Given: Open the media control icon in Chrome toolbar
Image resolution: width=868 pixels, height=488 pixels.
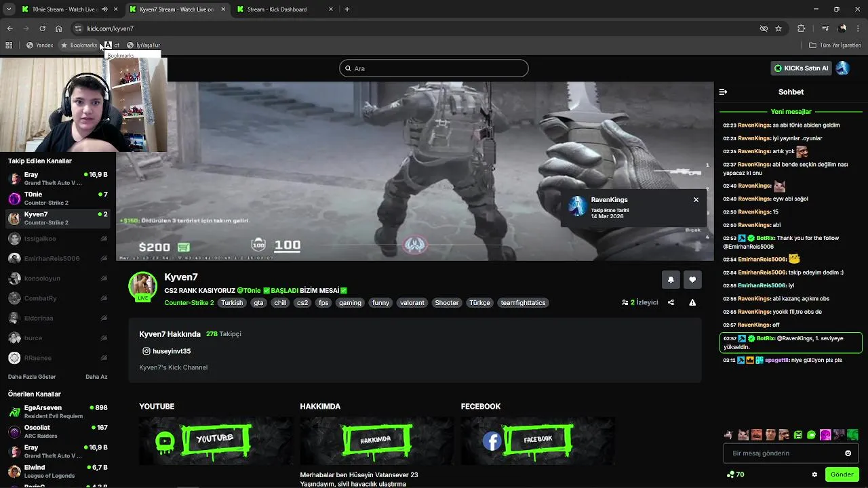Looking at the screenshot, I should point(825,28).
